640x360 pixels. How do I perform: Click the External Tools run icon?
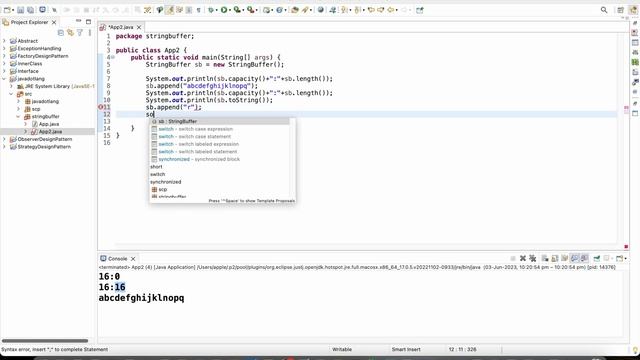(x=251, y=10)
